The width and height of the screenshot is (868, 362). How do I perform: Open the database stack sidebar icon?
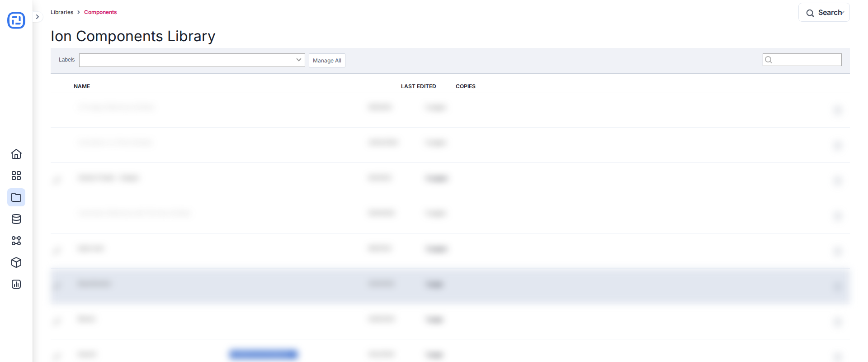pyautogui.click(x=16, y=219)
